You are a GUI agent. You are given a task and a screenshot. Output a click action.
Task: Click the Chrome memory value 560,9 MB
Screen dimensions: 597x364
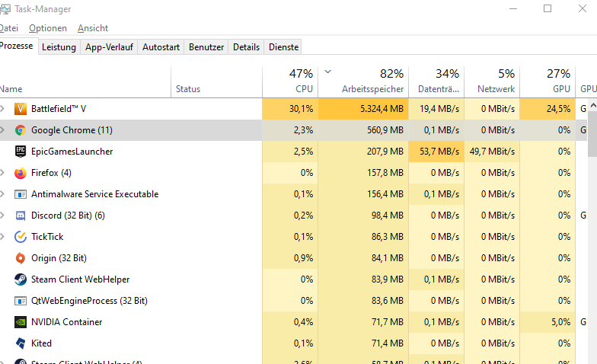click(364, 130)
